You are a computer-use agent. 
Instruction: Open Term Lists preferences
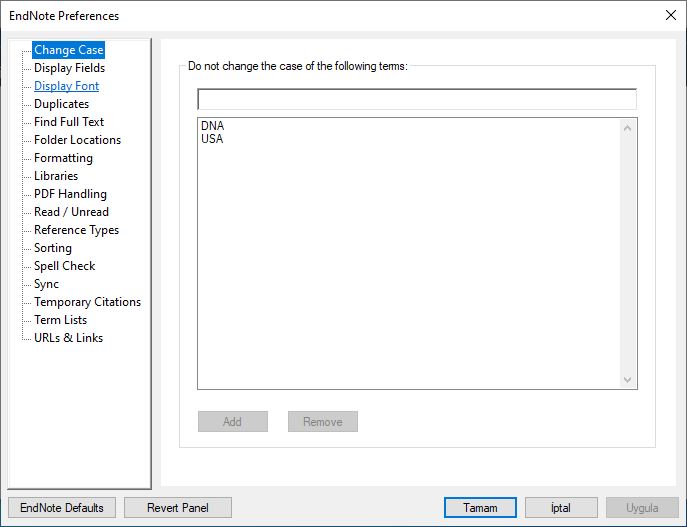(60, 319)
